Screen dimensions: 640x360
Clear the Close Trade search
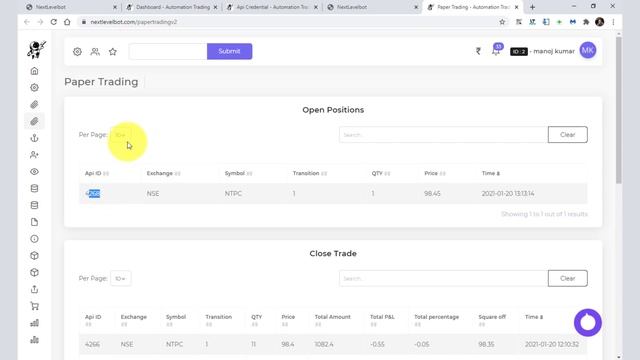pyautogui.click(x=568, y=278)
